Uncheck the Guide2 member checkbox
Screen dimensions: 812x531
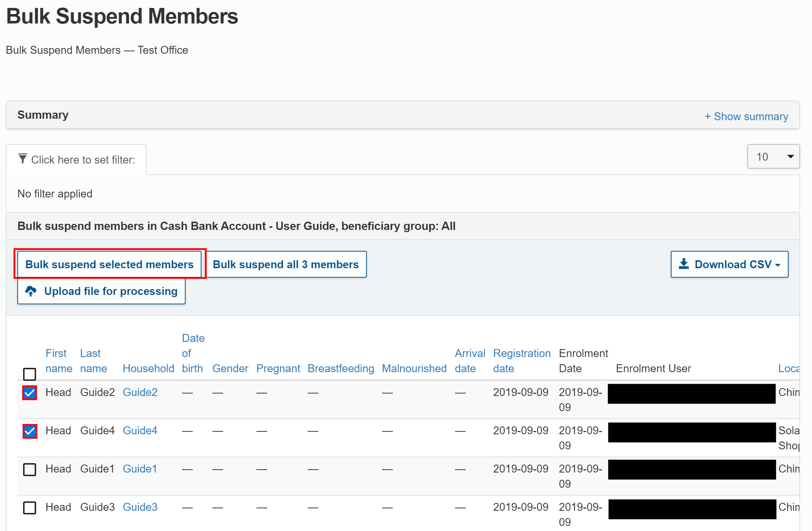tap(30, 393)
